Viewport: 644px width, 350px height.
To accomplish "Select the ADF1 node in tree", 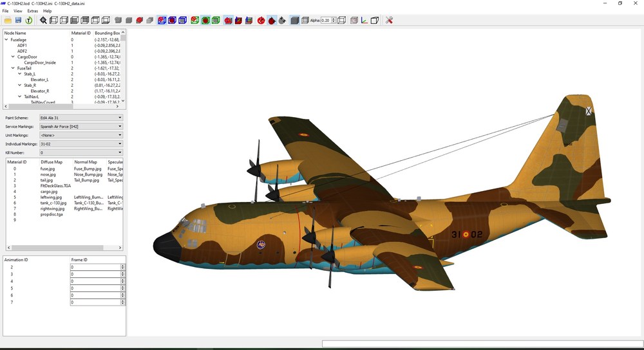I will click(x=22, y=46).
